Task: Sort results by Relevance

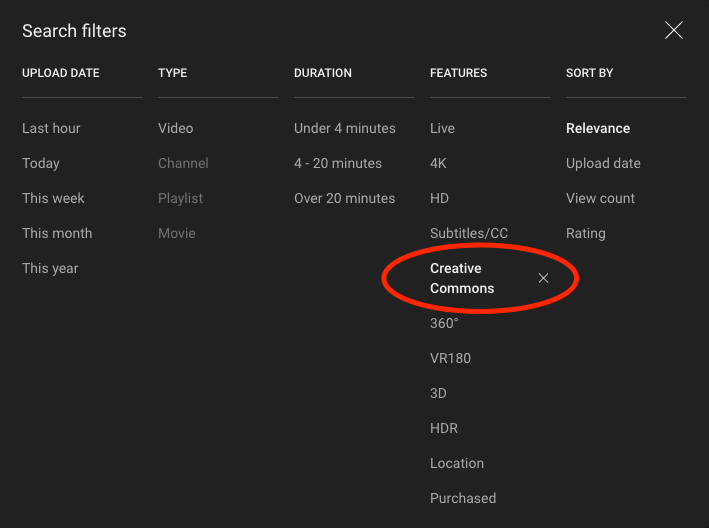Action: (x=598, y=128)
